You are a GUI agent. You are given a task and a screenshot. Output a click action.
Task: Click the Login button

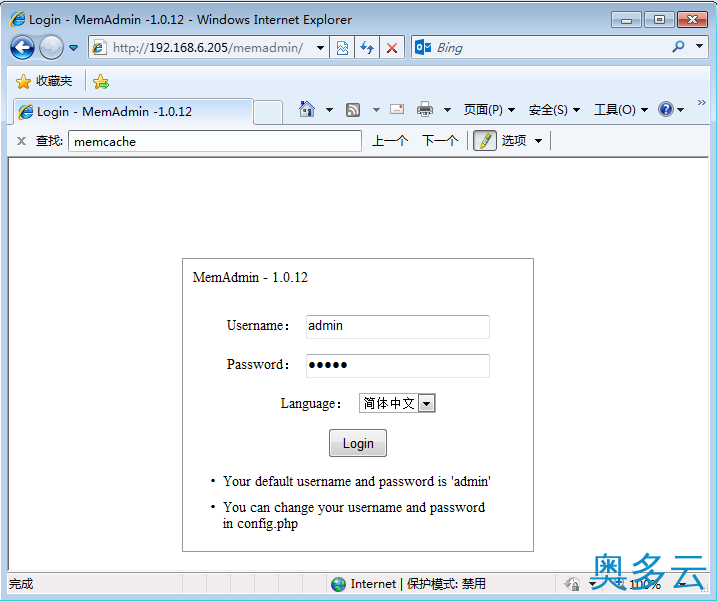[358, 443]
